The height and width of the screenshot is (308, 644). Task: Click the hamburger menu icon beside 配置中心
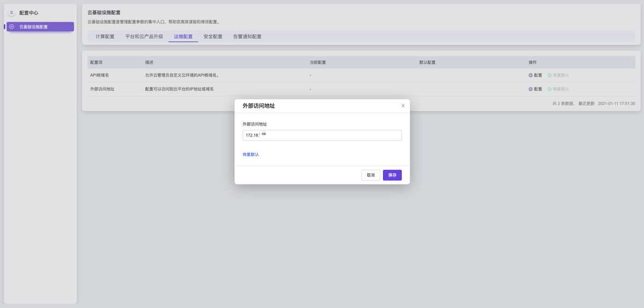click(x=12, y=12)
